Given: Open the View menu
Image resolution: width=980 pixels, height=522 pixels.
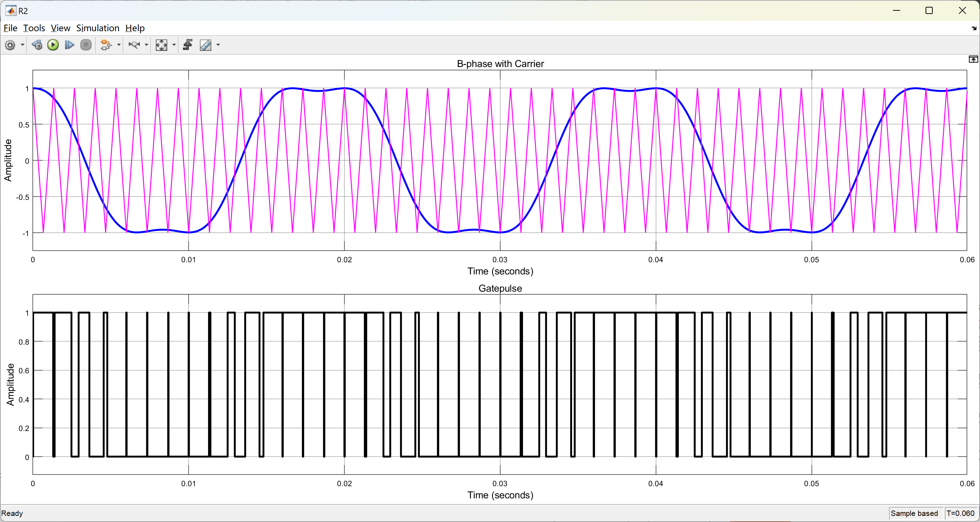Looking at the screenshot, I should [61, 28].
